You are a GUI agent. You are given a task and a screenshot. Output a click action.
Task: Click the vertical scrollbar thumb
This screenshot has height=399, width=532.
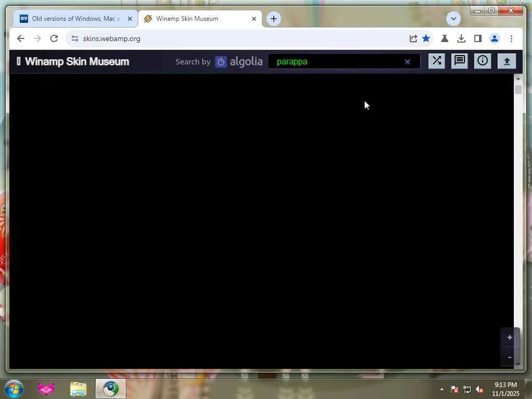point(518,89)
